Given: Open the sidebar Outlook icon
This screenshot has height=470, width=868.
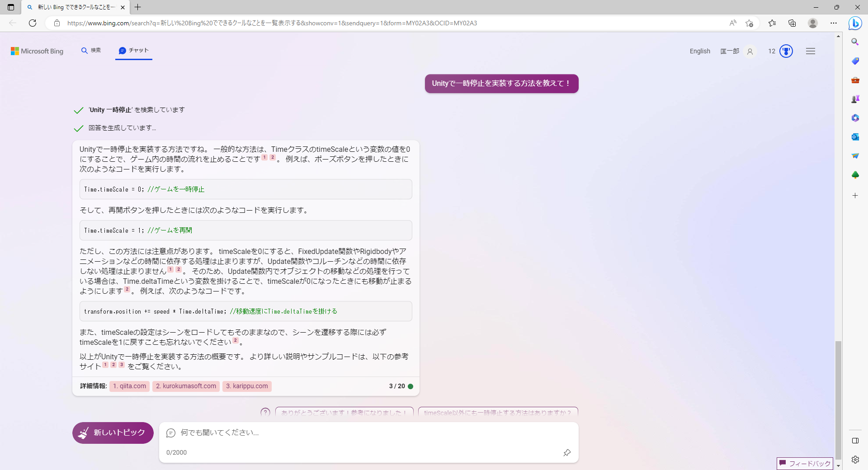Looking at the screenshot, I should (x=855, y=137).
